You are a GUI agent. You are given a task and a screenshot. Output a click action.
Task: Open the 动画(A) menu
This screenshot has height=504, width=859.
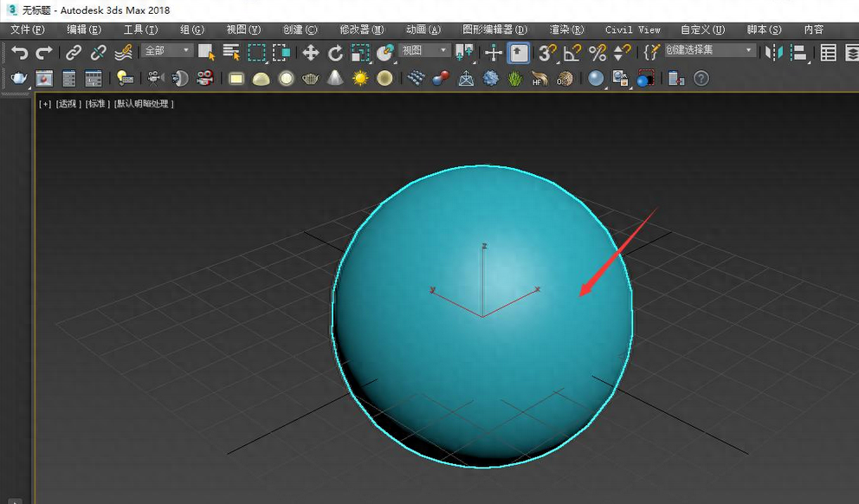tap(423, 29)
